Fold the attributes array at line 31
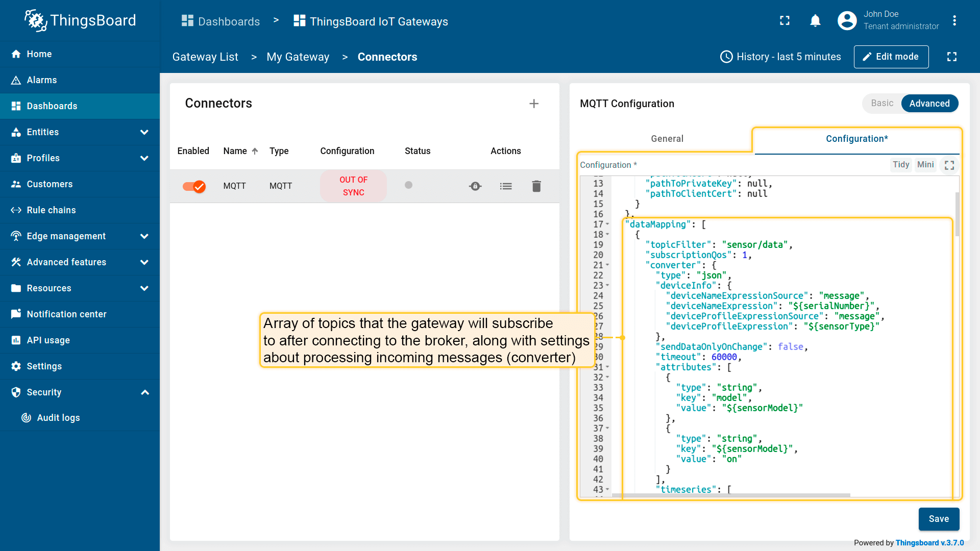Image resolution: width=980 pixels, height=551 pixels. coord(607,367)
